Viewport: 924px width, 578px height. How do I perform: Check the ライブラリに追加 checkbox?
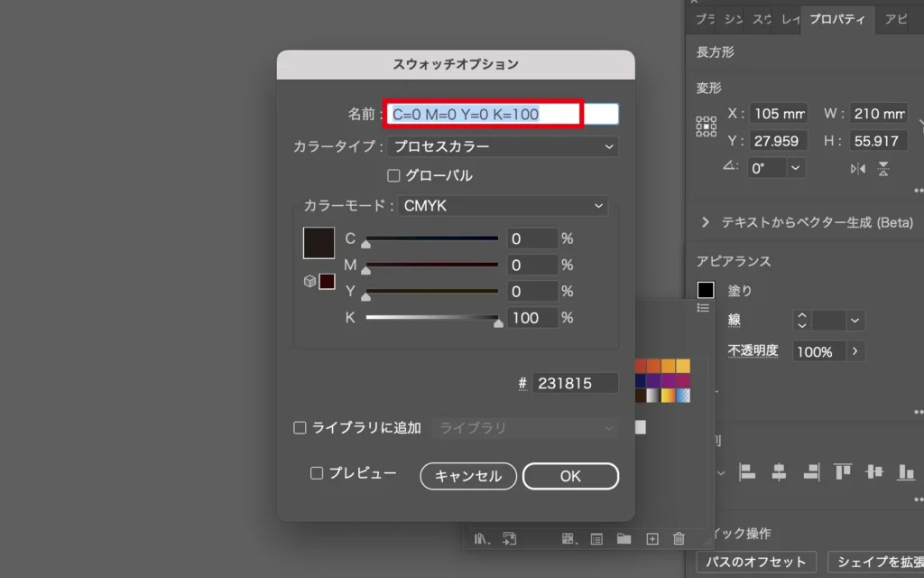pyautogui.click(x=300, y=428)
